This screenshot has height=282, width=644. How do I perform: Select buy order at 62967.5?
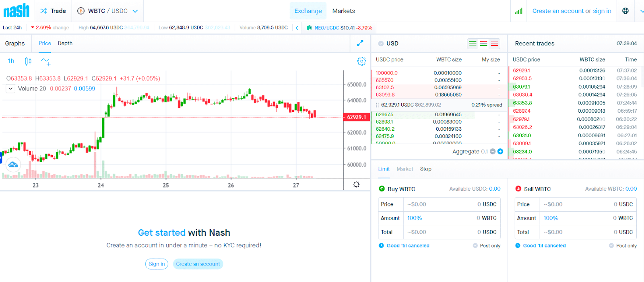pyautogui.click(x=439, y=115)
